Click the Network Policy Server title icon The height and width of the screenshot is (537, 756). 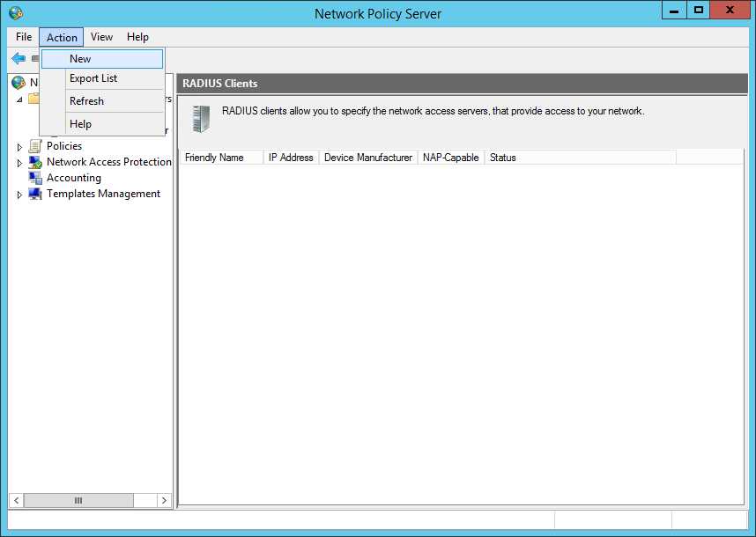(x=16, y=13)
